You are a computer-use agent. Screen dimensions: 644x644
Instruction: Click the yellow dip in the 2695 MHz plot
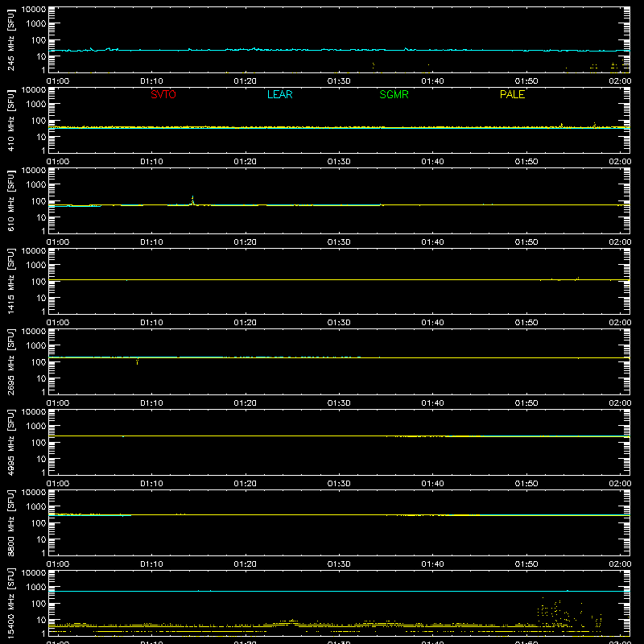tap(137, 361)
